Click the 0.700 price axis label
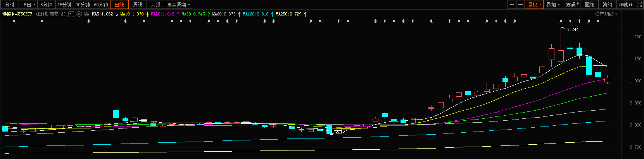Image resolution: width=644 pixels, height=159 pixels. (635, 147)
